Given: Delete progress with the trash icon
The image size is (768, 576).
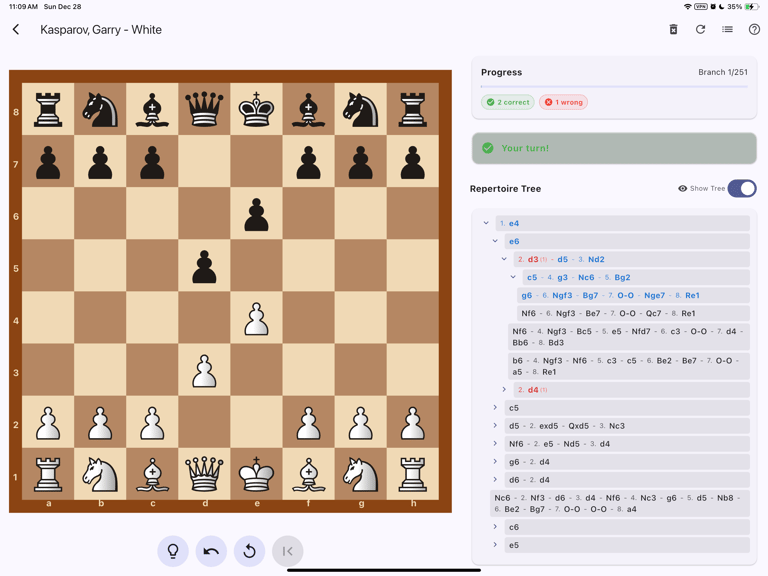Looking at the screenshot, I should coord(673,29).
